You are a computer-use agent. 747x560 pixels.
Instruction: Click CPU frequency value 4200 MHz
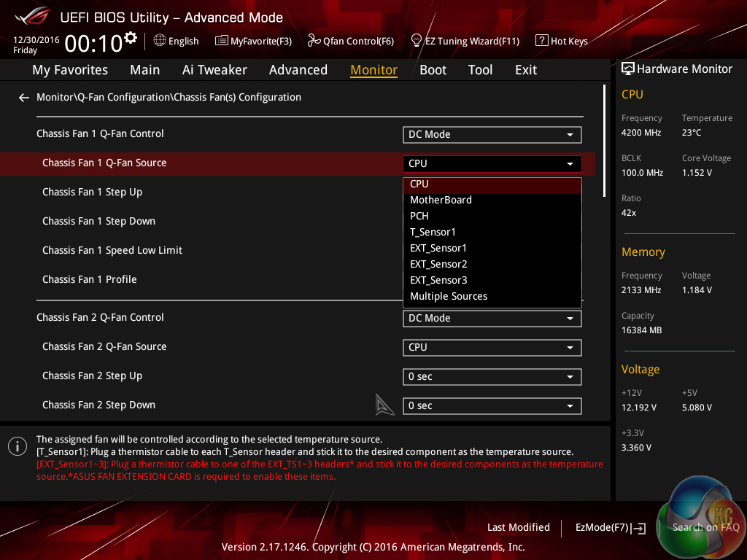640,133
